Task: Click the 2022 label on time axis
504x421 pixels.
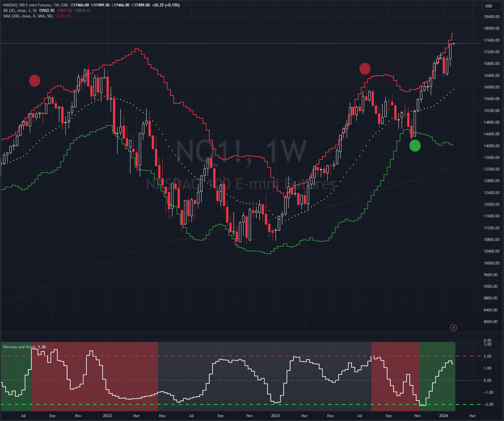Action: coord(107,416)
